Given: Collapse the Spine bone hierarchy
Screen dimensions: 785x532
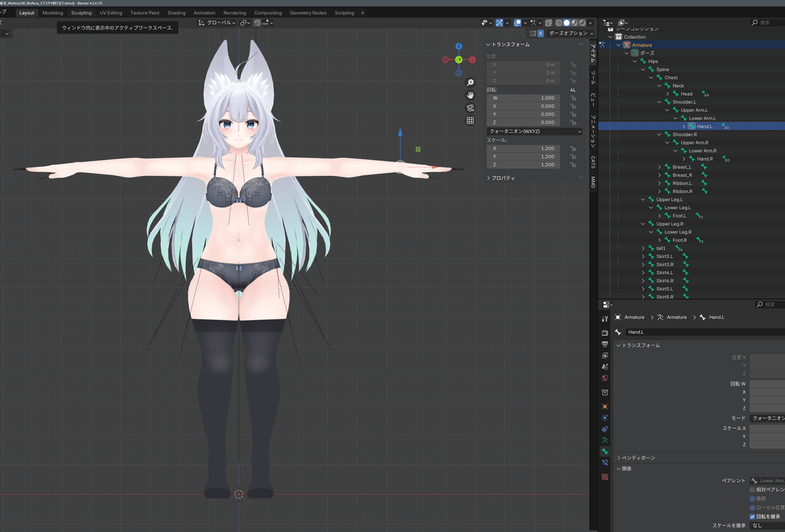Looking at the screenshot, I should click(x=644, y=69).
